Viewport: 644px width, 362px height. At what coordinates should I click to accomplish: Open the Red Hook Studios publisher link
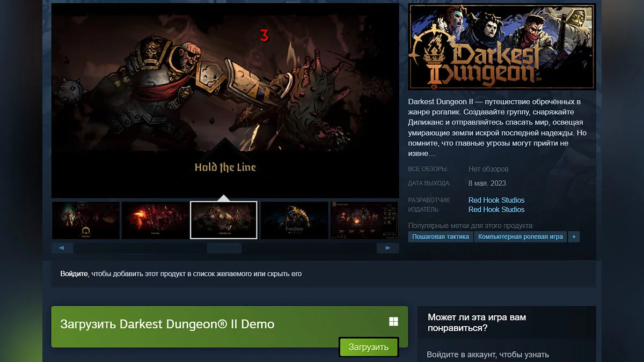point(496,210)
